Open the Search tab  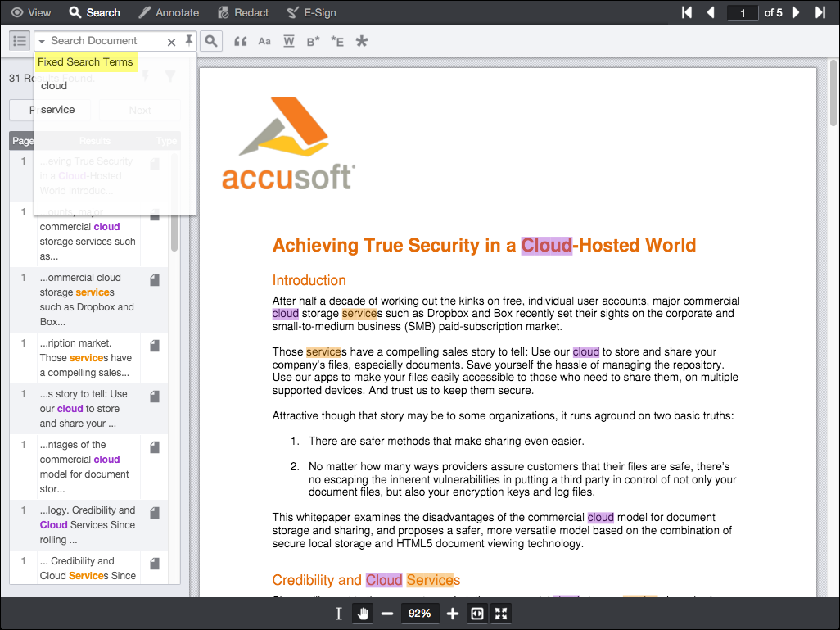pyautogui.click(x=94, y=12)
